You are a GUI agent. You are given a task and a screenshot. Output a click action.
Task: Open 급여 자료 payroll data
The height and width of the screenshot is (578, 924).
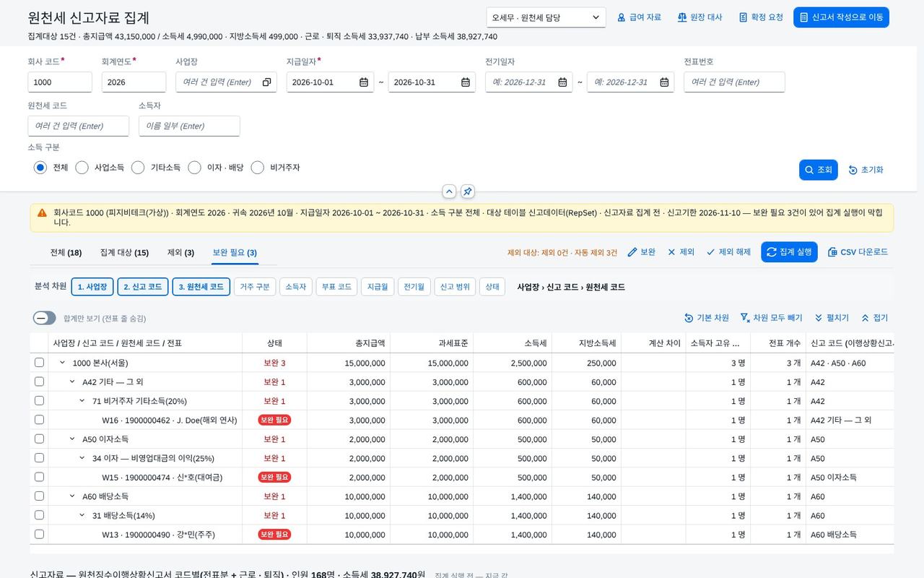point(639,17)
